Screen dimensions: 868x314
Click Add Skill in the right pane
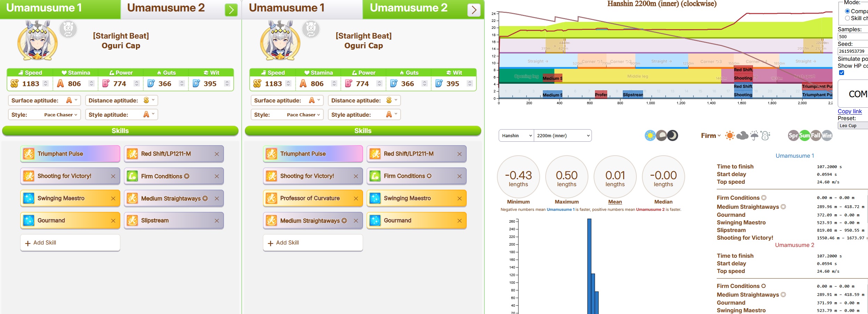tap(313, 243)
